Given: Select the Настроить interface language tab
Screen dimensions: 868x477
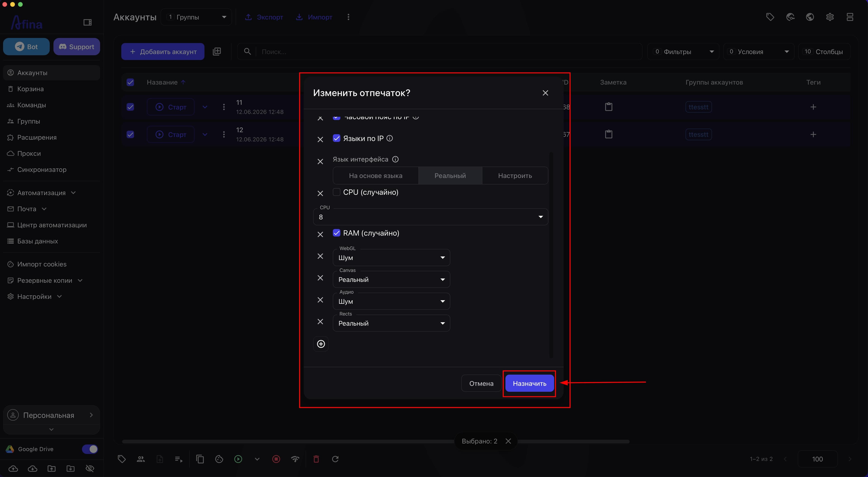Looking at the screenshot, I should (x=515, y=175).
